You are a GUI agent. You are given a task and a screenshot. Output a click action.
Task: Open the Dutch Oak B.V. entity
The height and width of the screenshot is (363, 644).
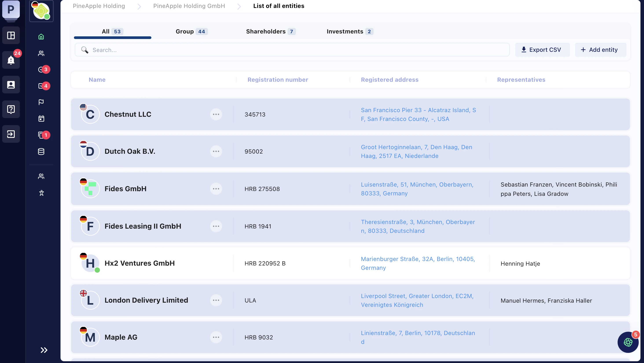tap(130, 152)
